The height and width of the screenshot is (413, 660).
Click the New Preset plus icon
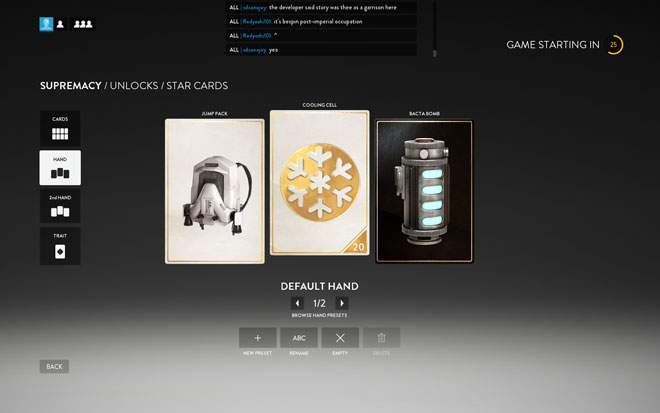click(258, 338)
